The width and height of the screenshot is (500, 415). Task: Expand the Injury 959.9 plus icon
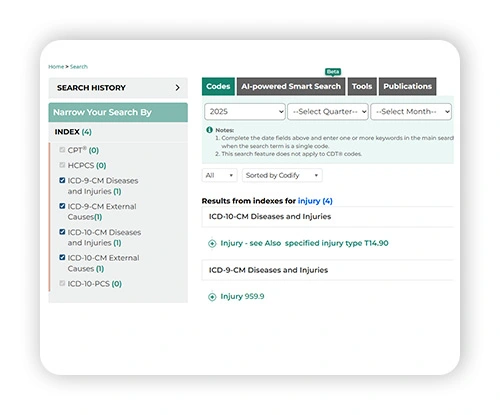212,297
